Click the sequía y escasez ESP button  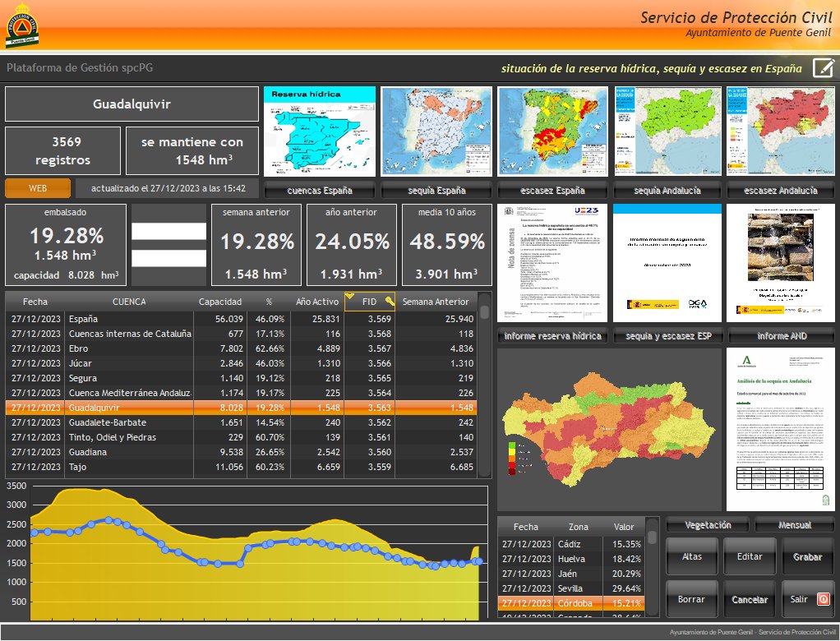667,336
